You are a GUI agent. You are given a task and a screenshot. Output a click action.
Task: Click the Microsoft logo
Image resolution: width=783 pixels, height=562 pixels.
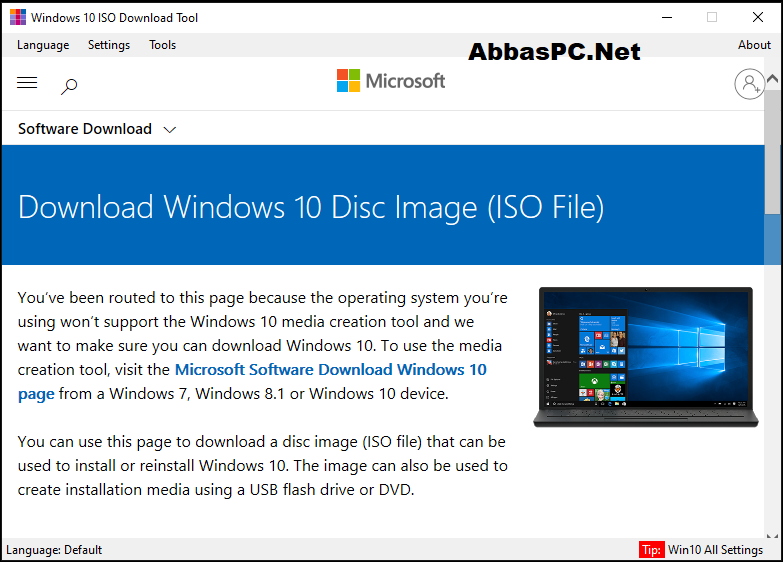pyautogui.click(x=391, y=80)
